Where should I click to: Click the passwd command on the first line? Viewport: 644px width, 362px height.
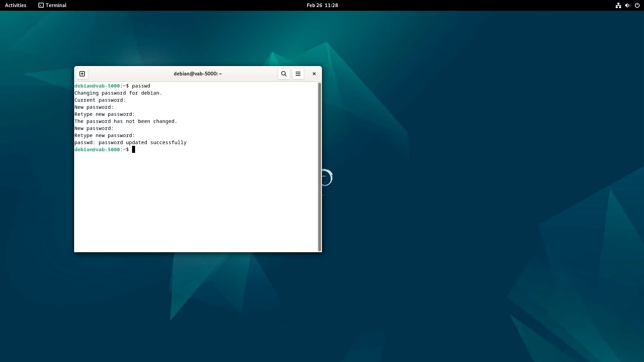click(141, 86)
